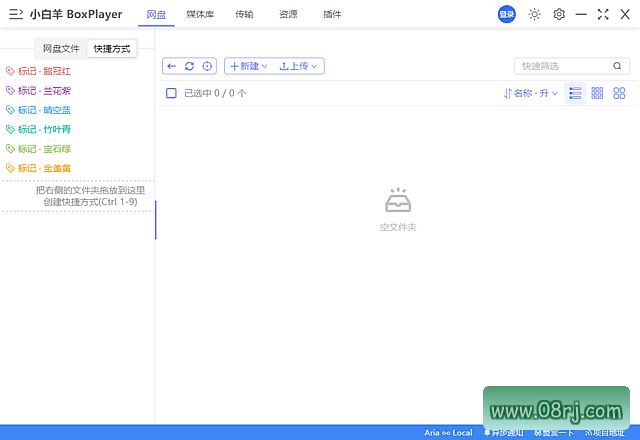Screen dimensions: 640x440
Task: Switch to large thumbnail view mode
Action: coord(619,93)
